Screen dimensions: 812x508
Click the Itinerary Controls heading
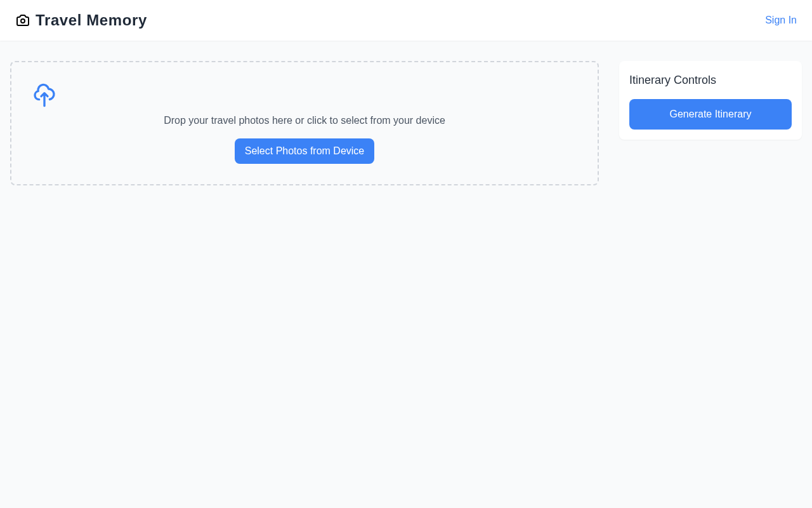(672, 80)
